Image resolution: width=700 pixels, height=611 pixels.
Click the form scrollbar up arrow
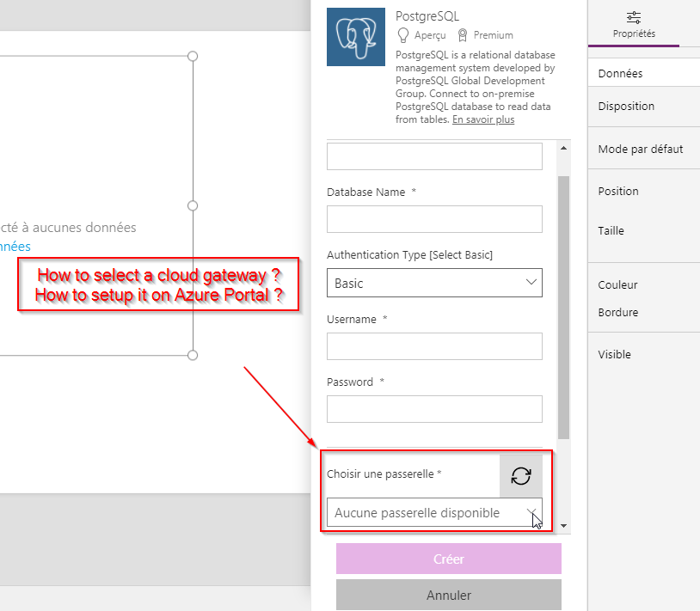[x=563, y=148]
